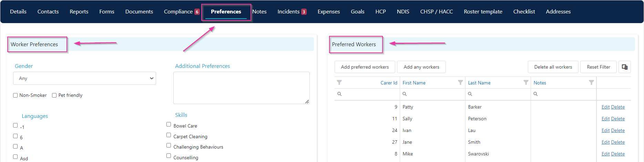Check the language option -1
The width and height of the screenshot is (644, 162).
coord(15,125)
